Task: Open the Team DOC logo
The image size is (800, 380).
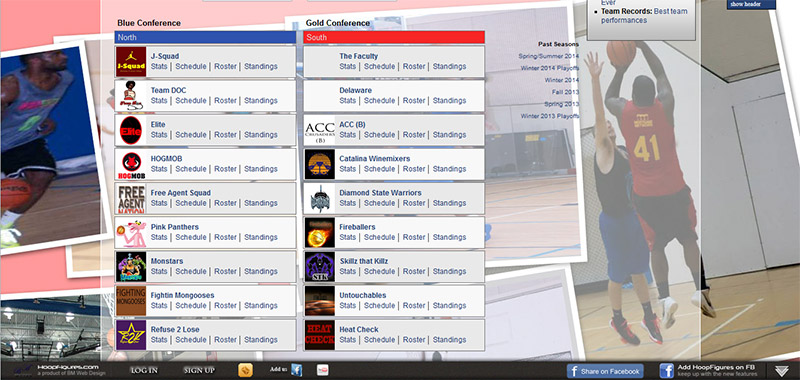Action: pos(131,96)
